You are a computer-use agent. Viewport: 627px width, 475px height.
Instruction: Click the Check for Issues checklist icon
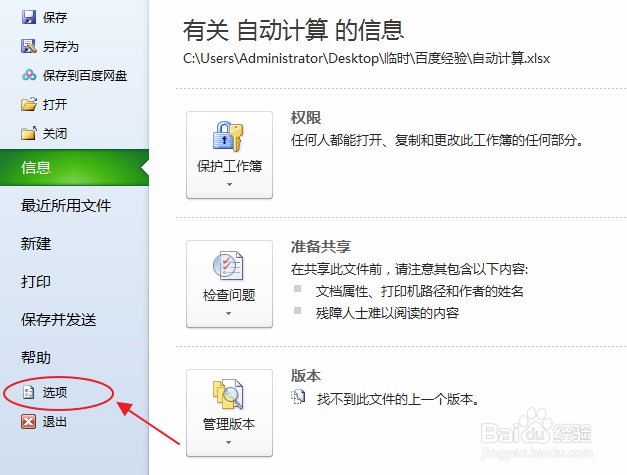228,265
